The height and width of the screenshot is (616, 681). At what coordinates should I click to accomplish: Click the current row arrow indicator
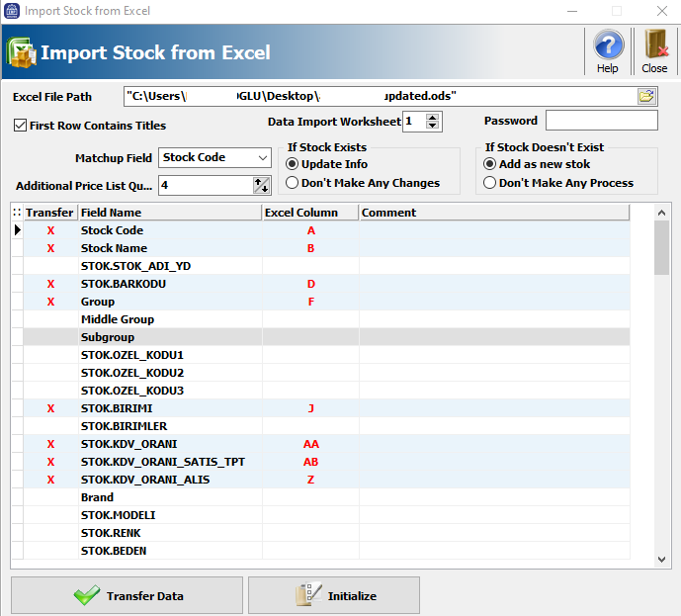18,230
